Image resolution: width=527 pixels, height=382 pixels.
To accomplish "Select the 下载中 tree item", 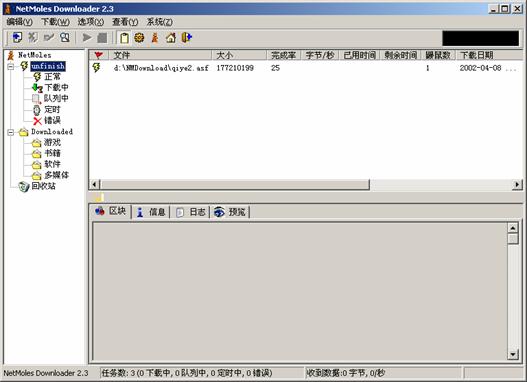I will tap(56, 88).
